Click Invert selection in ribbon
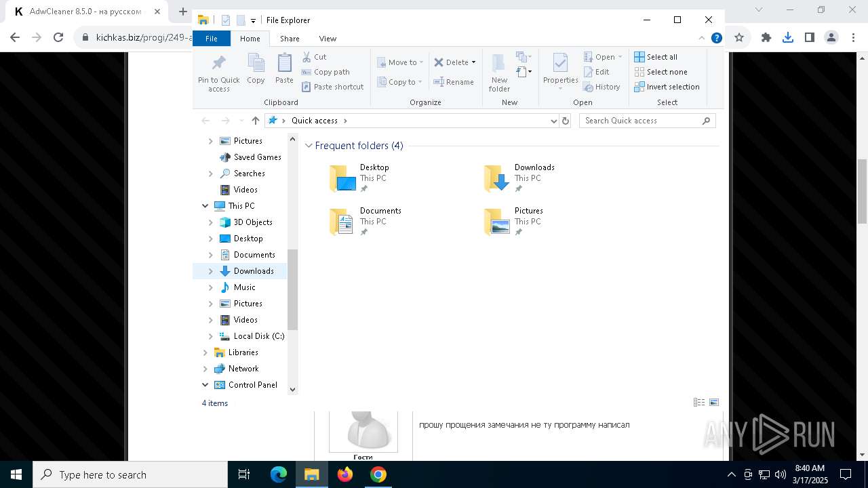 (x=667, y=87)
